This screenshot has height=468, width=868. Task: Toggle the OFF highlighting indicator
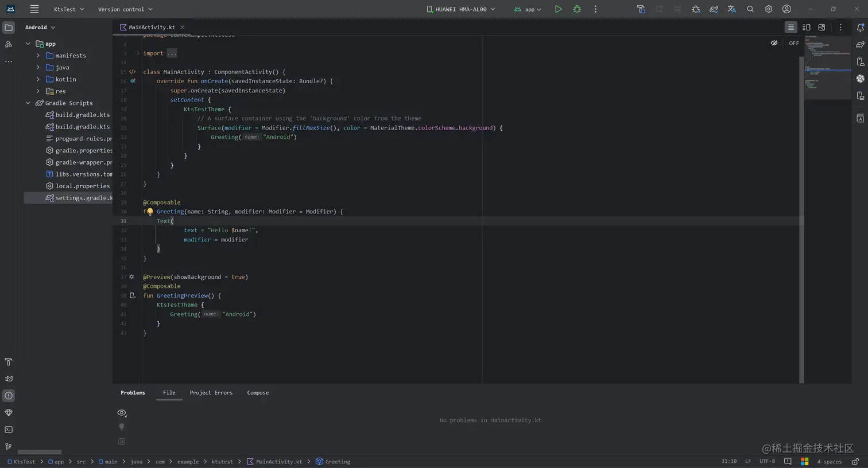pos(794,43)
